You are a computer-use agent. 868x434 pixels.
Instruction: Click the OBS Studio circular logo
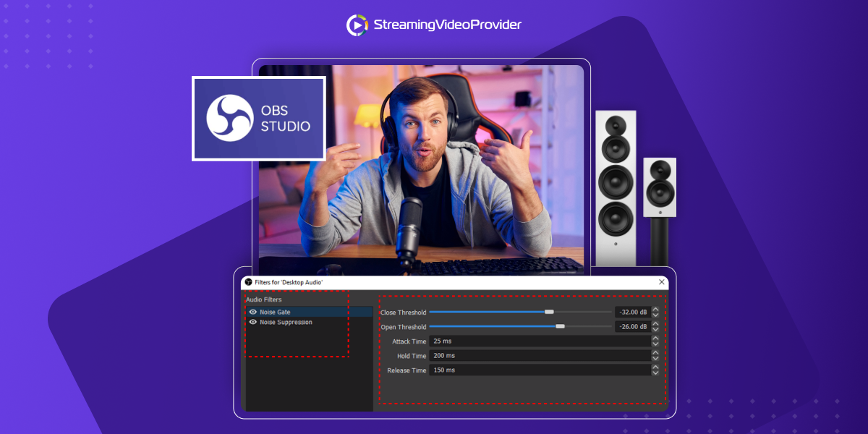(x=230, y=118)
